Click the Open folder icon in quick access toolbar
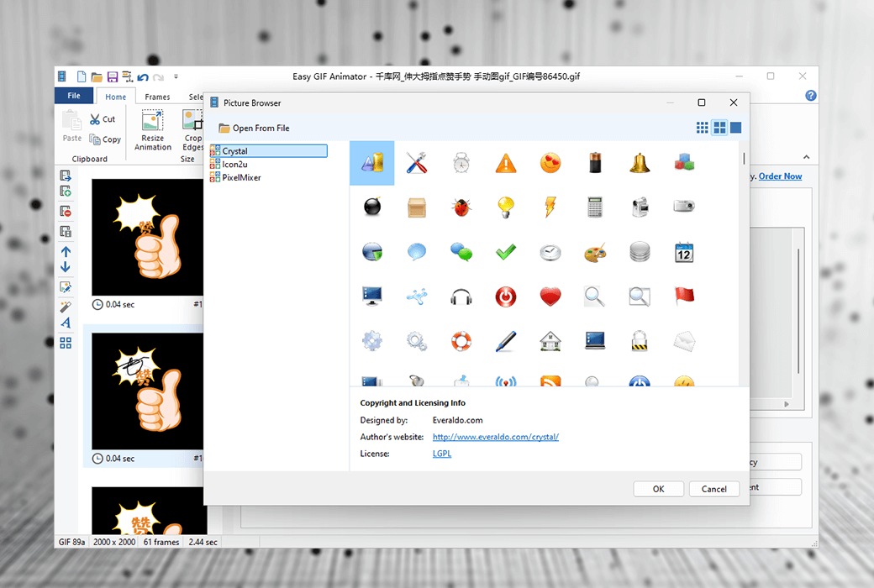Image resolution: width=874 pixels, height=588 pixels. (97, 76)
